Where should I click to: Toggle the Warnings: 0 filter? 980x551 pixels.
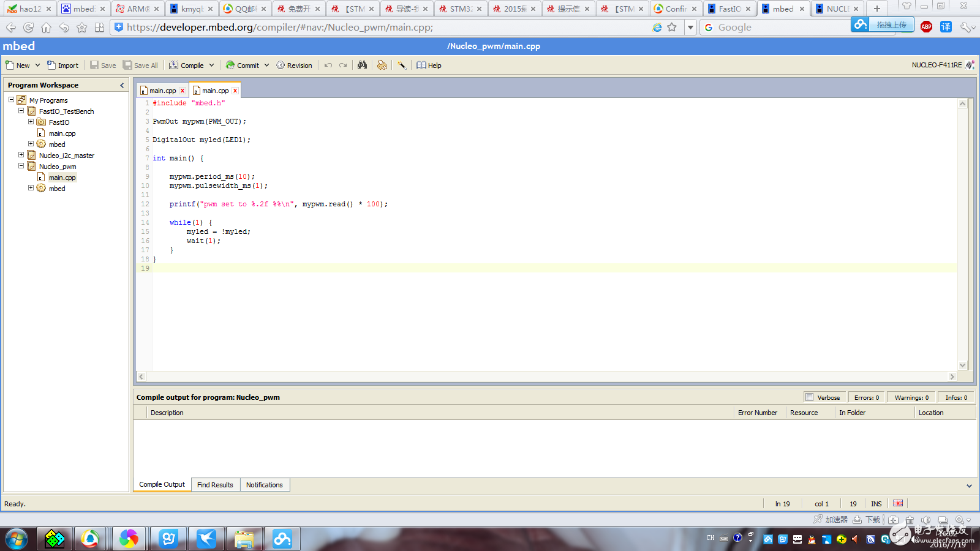pos(911,397)
